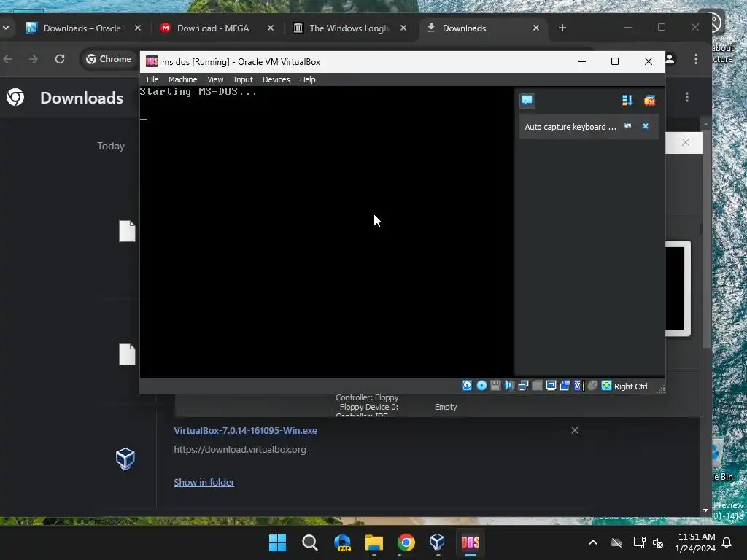Dismiss the Auto capture keyboard notification

(x=646, y=126)
